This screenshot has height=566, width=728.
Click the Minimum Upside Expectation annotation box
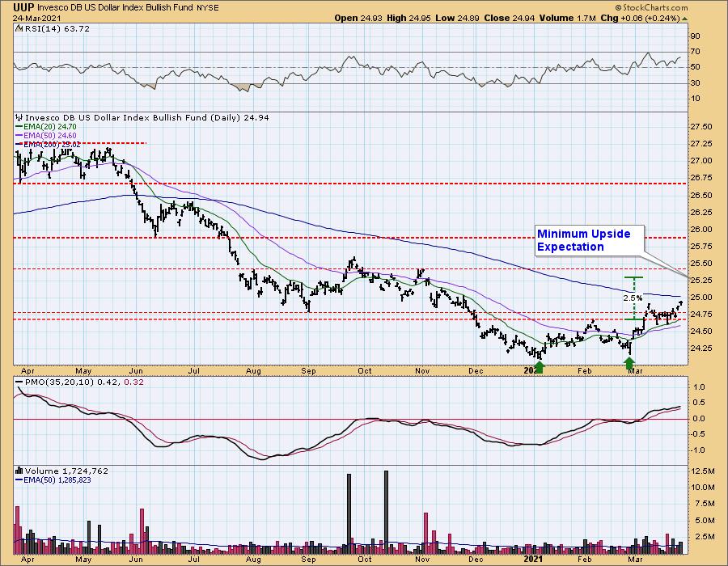589,240
